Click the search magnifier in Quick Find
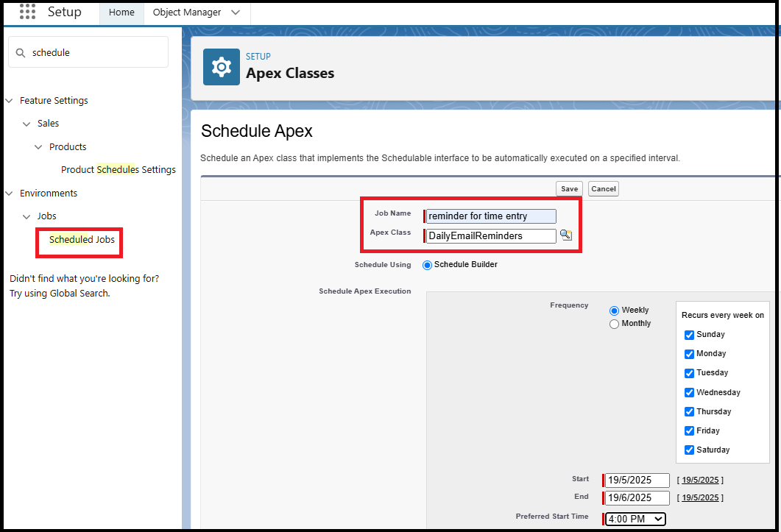Viewport: 781px width, 532px height. [21, 53]
